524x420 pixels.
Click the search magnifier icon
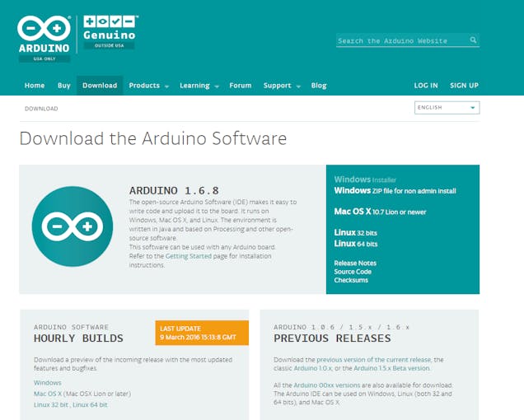(473, 40)
